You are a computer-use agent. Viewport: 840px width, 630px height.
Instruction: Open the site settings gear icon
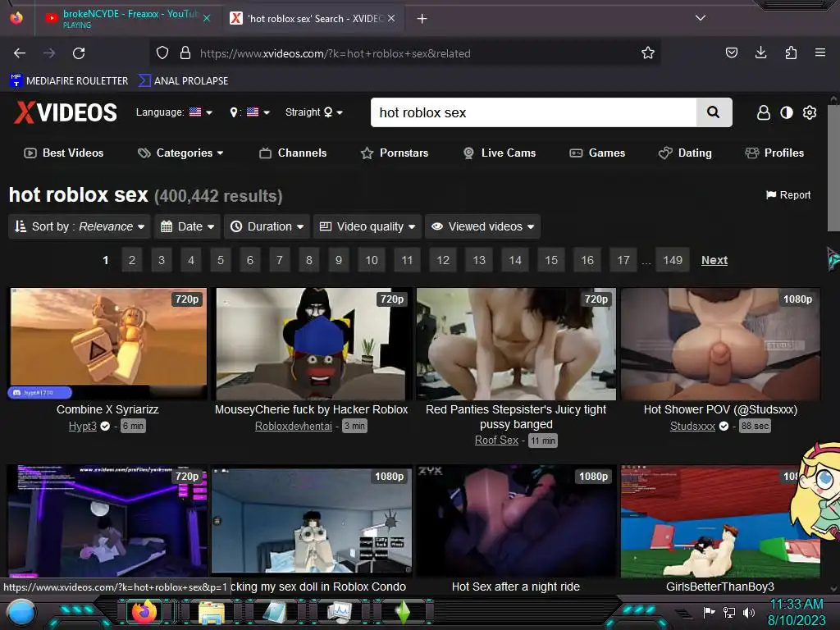[810, 112]
